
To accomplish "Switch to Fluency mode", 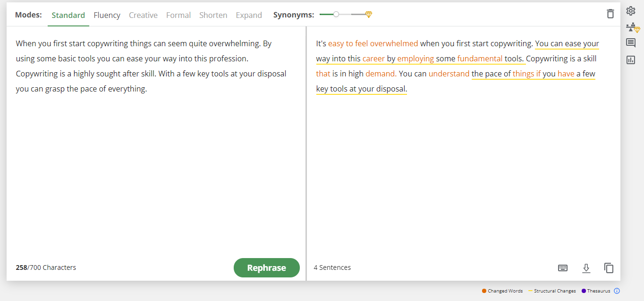I will pos(107,15).
